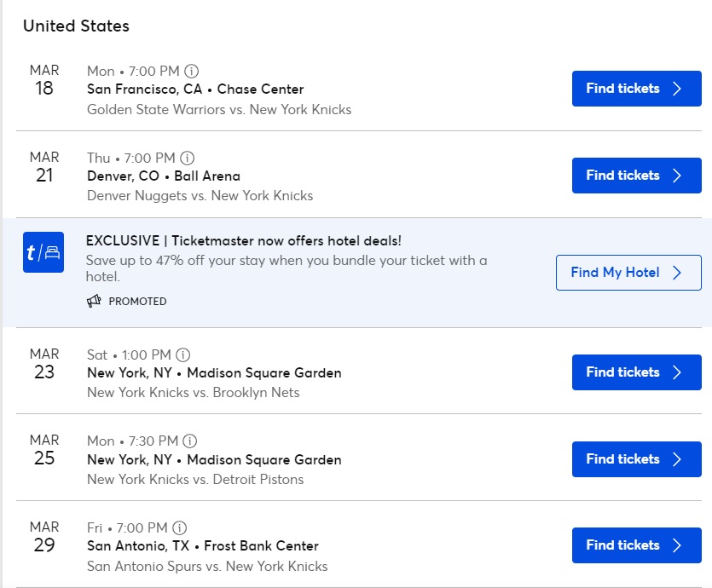Viewport: 712px width, 588px height.
Task: Open Denver, CO Ball Arena event
Action: [164, 176]
